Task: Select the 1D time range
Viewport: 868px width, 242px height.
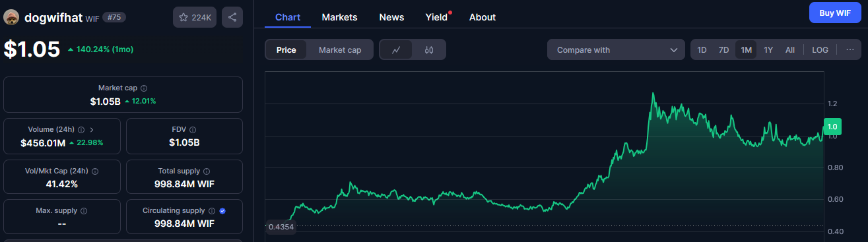Action: [x=702, y=49]
